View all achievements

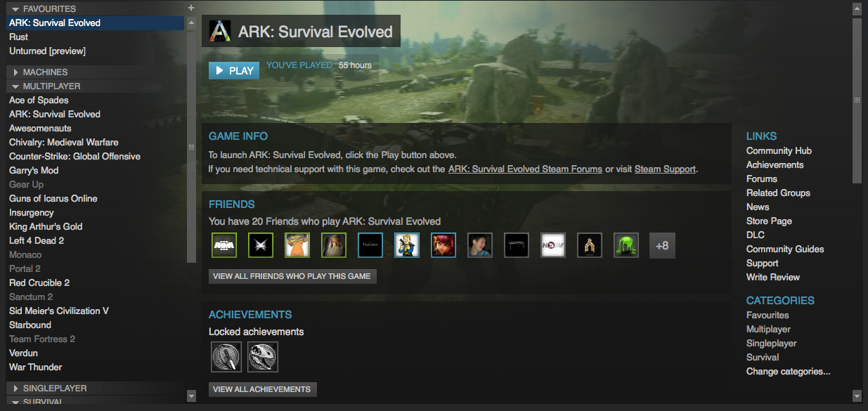(x=262, y=389)
